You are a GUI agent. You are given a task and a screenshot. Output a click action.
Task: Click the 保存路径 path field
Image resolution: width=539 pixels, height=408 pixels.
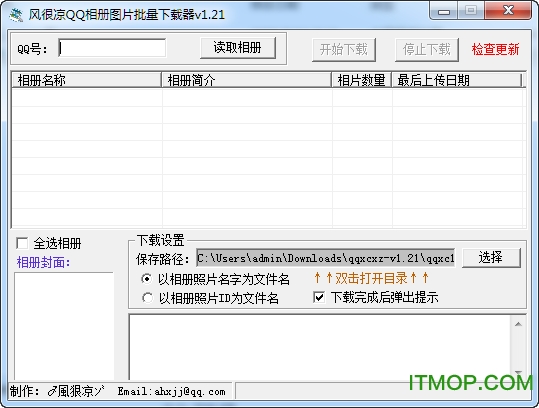[326, 258]
